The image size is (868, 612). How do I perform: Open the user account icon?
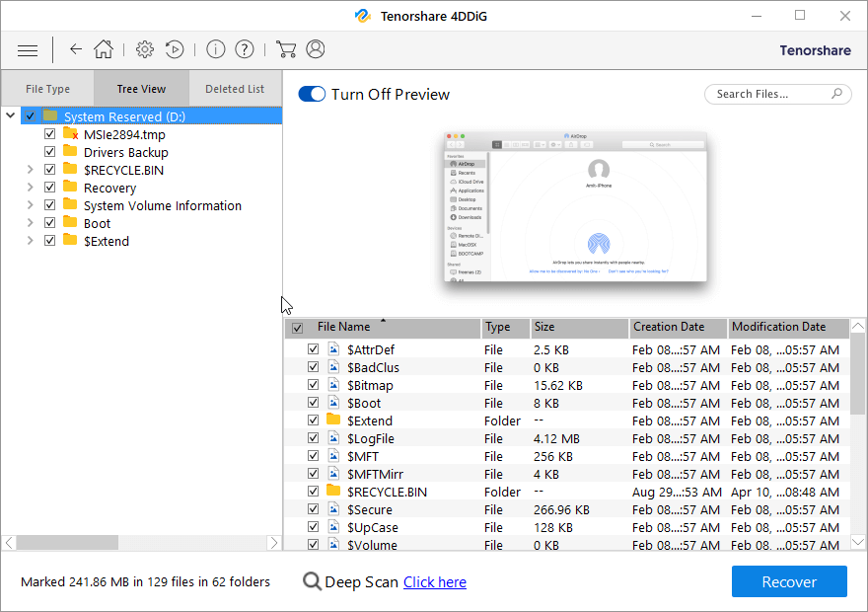click(315, 49)
